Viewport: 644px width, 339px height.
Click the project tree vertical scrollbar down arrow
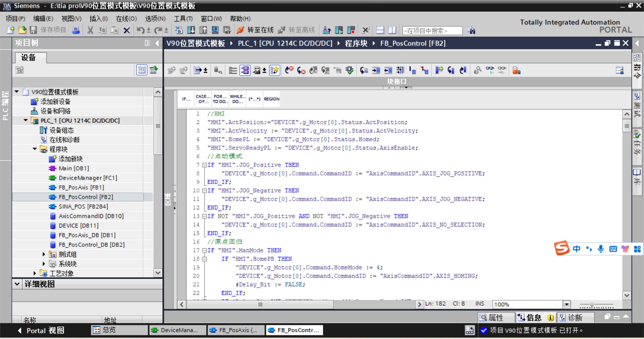[x=158, y=273]
